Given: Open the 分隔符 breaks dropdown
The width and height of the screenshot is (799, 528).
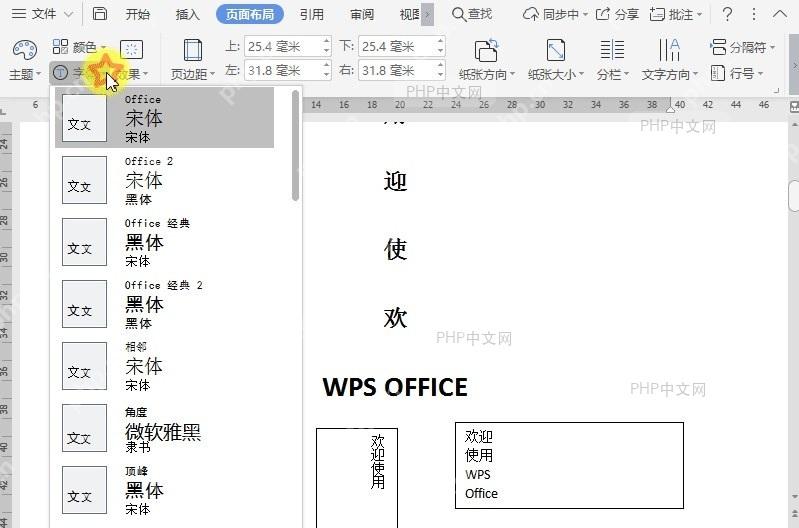Looking at the screenshot, I should pyautogui.click(x=742, y=47).
